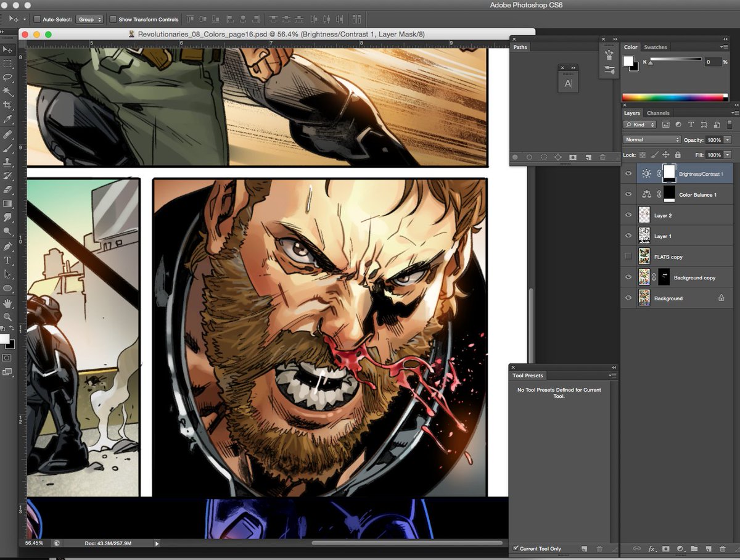Select the Eyedropper tool
740x560 pixels.
pyautogui.click(x=7, y=119)
